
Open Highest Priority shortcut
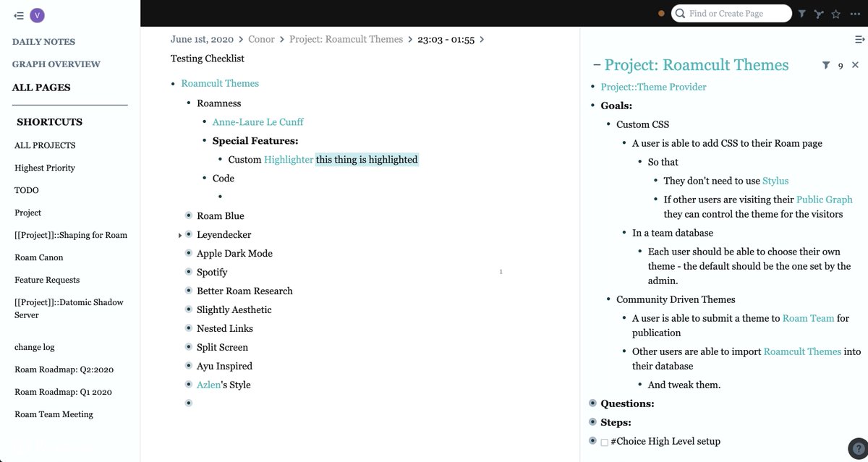point(45,168)
